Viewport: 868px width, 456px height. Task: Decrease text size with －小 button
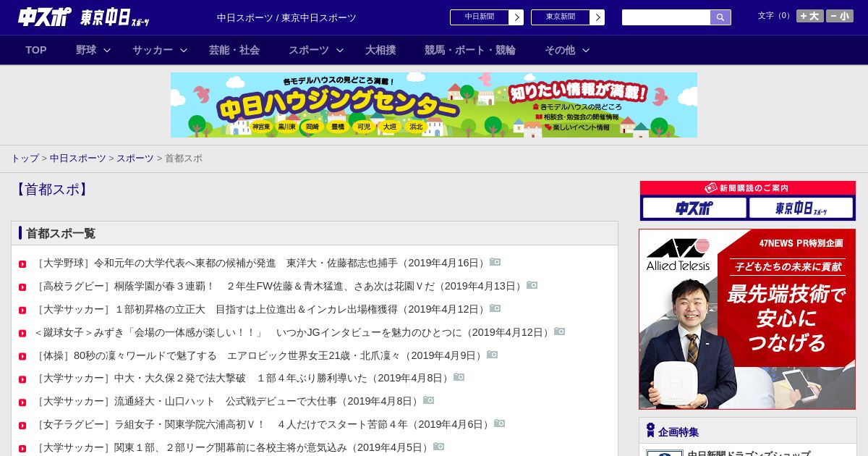tap(840, 16)
